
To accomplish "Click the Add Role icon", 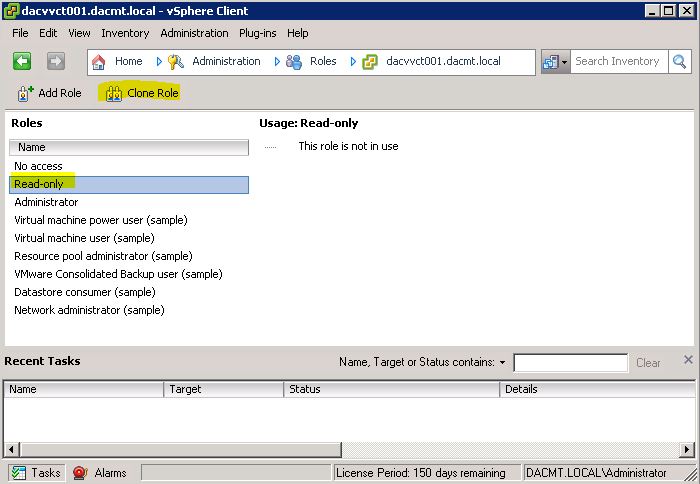I will click(25, 93).
